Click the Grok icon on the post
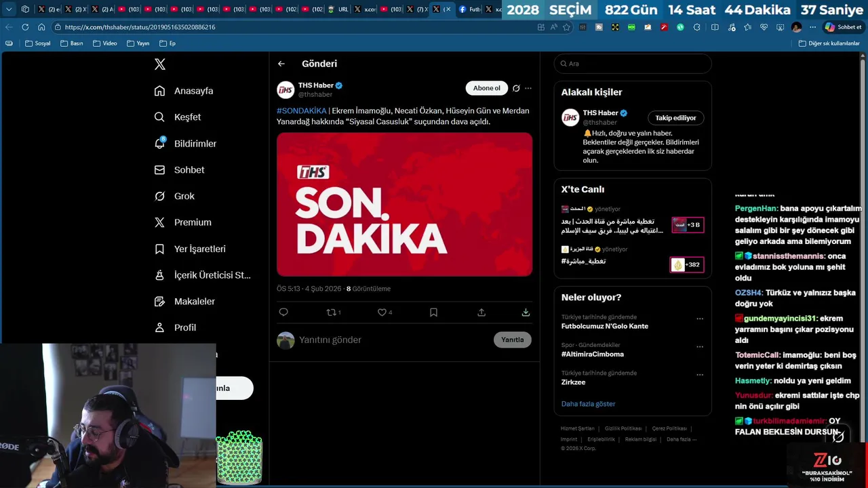This screenshot has width=868, height=488. pos(516,88)
